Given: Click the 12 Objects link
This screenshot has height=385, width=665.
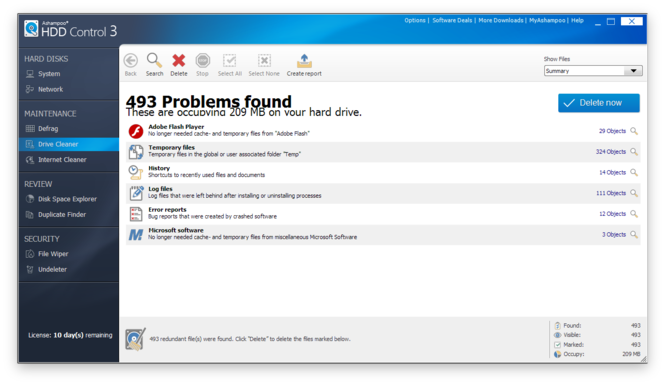Looking at the screenshot, I should [x=612, y=214].
